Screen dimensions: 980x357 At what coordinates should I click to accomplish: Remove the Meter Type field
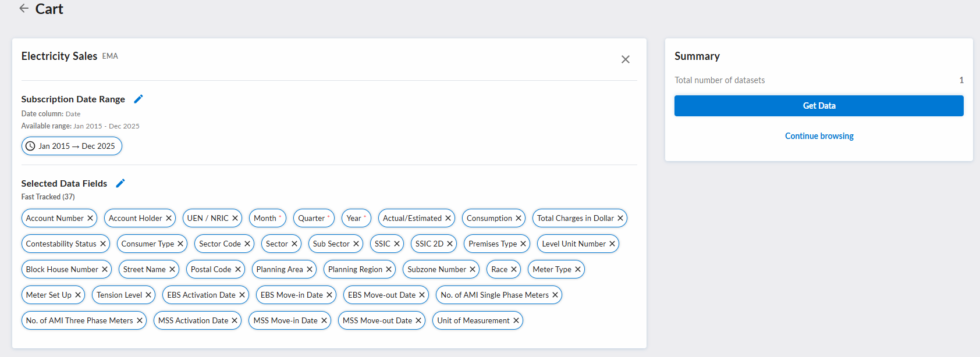(578, 269)
